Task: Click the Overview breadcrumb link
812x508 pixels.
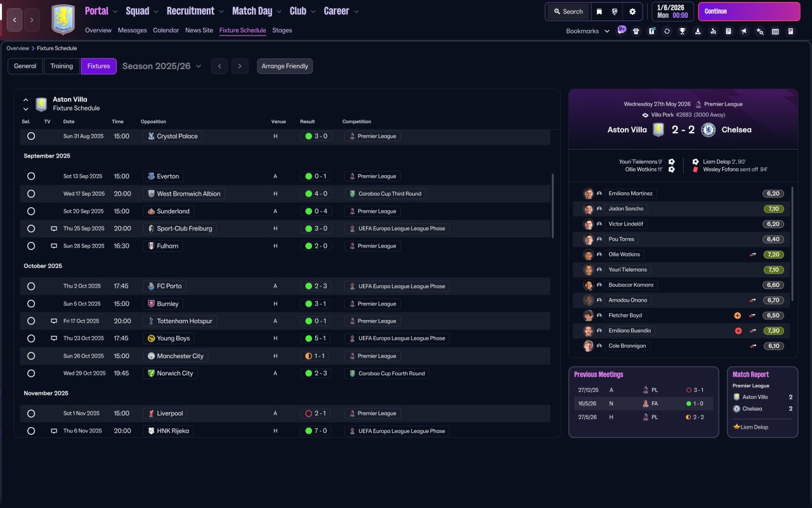Action: point(18,48)
